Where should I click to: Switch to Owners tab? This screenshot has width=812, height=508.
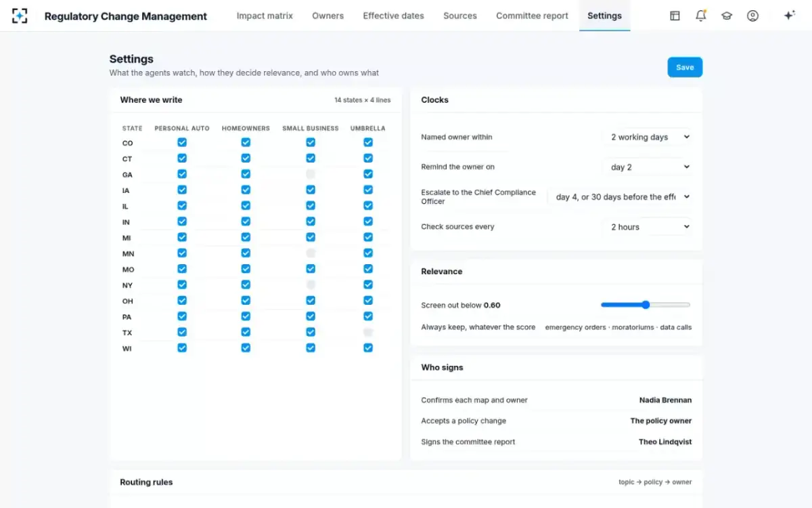[328, 16]
